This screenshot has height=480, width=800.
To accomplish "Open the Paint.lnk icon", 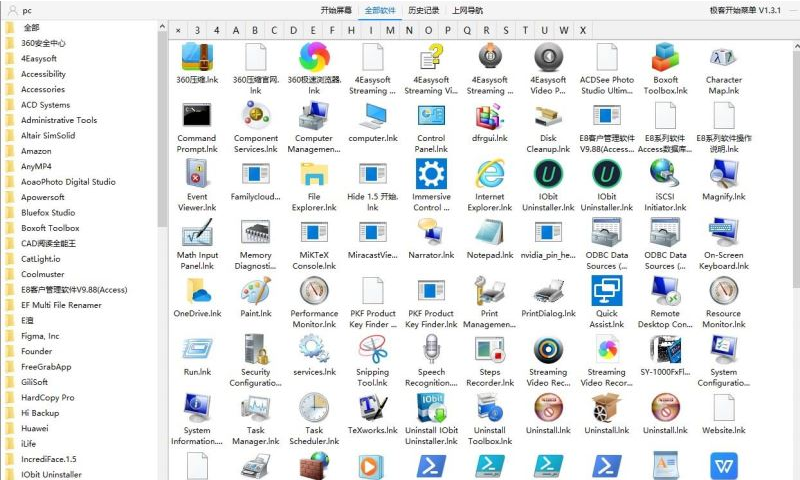I will pyautogui.click(x=256, y=290).
